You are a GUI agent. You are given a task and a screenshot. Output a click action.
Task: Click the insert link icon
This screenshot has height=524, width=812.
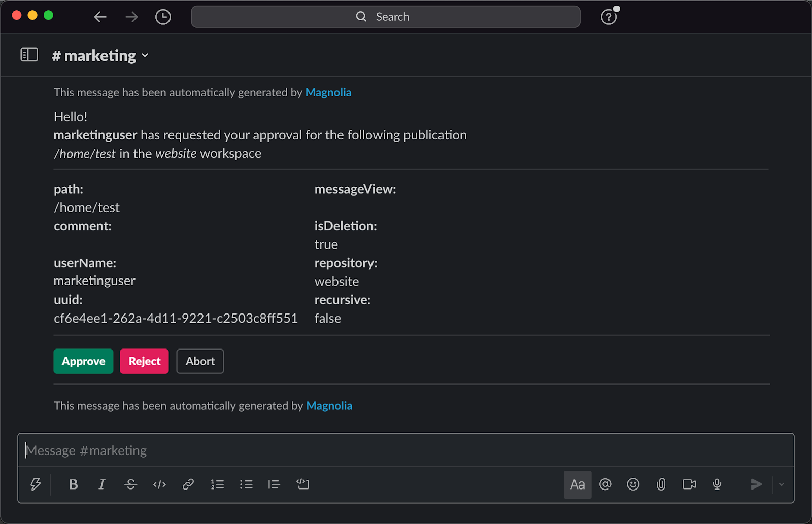(x=187, y=484)
